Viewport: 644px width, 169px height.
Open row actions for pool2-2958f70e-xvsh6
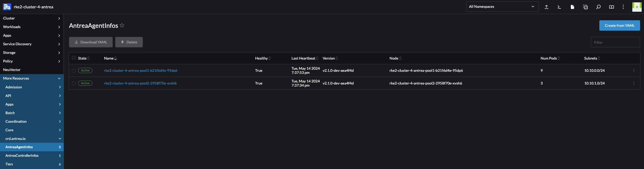click(x=634, y=83)
